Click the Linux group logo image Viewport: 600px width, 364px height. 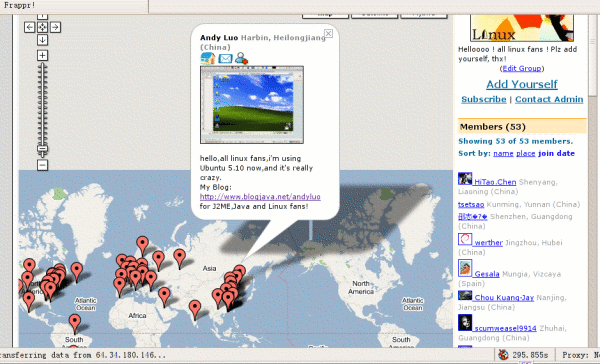(x=522, y=28)
